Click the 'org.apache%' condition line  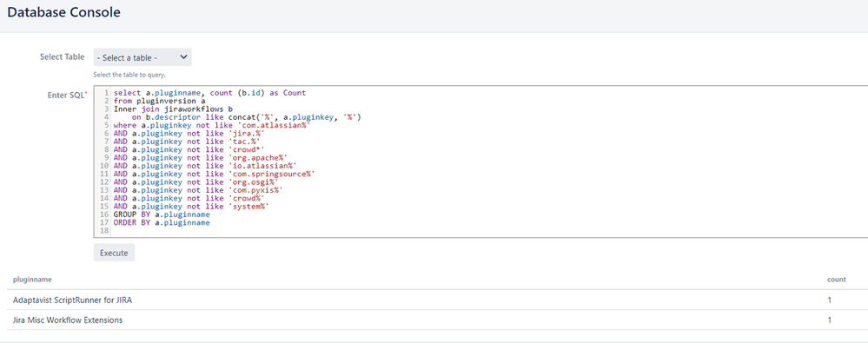(x=200, y=158)
